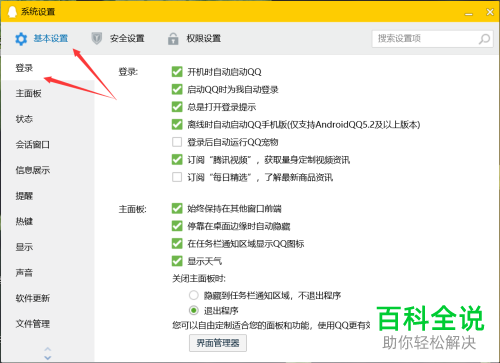Select 退出程序 radio option
Viewport: 500px width, 363px height.
pos(194,310)
